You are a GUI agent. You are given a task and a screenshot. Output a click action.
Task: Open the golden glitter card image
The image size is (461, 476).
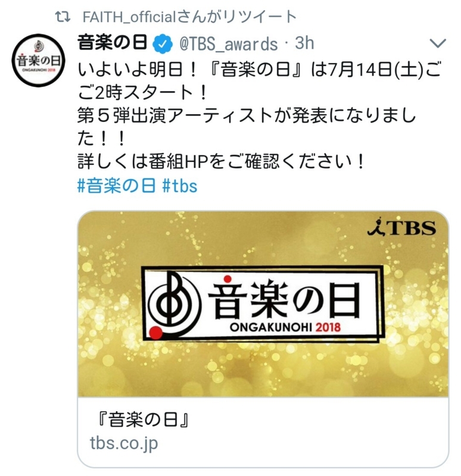pyautogui.click(x=263, y=303)
